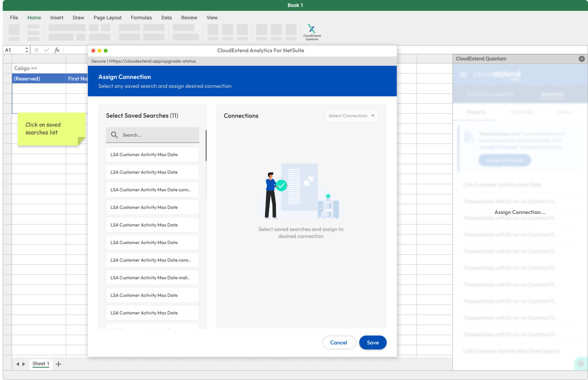The image size is (588, 380).
Task: Click the magnifier icon in saved searches
Action: pos(115,135)
